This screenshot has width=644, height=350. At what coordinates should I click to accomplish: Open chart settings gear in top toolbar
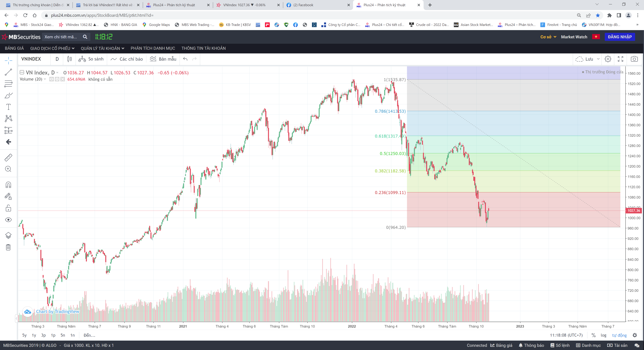tap(608, 59)
